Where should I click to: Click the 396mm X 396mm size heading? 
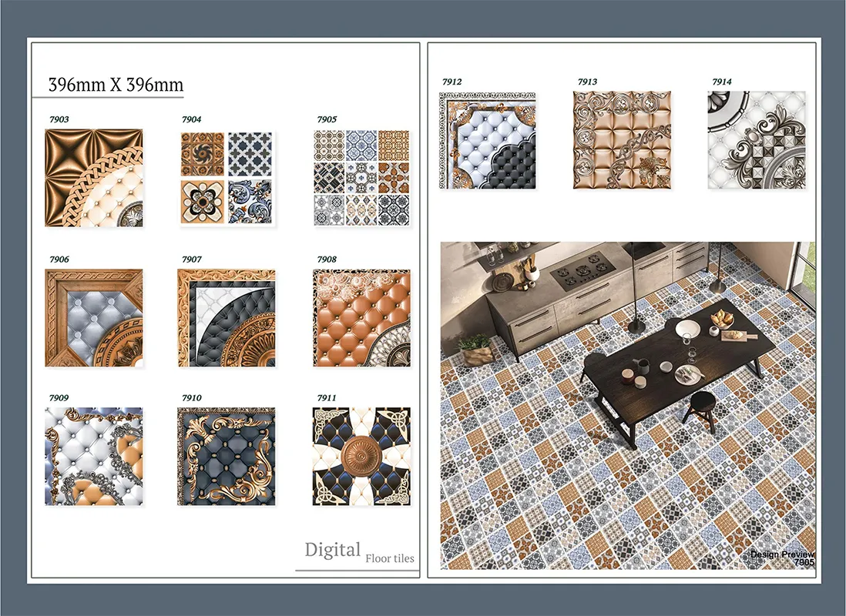pos(116,85)
